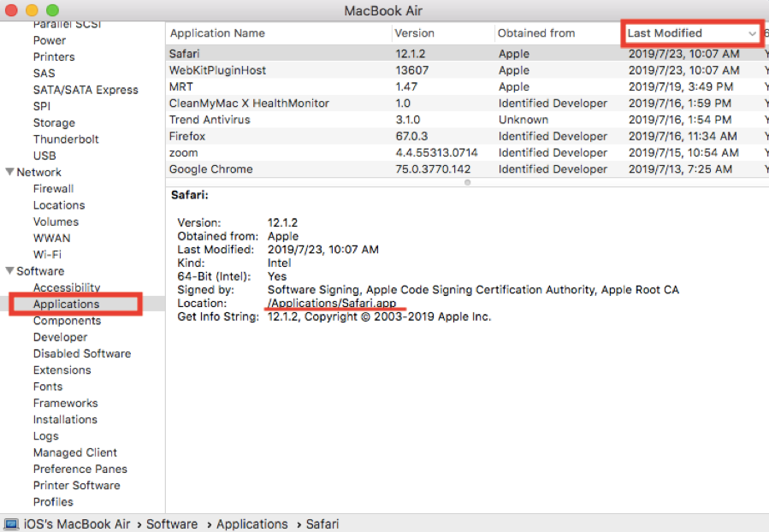The width and height of the screenshot is (769, 532).
Task: Sort by the Version column header
Action: tap(415, 33)
